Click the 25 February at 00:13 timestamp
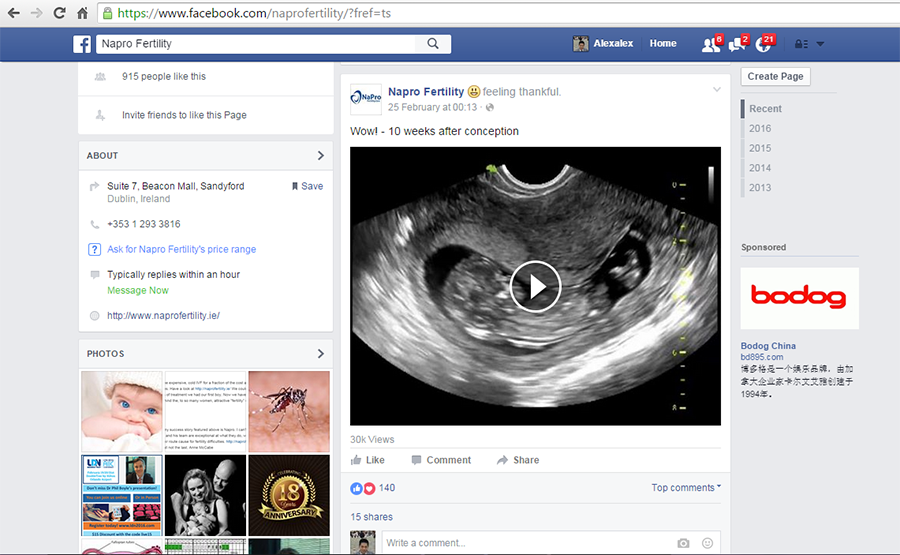Screen dimensions: 900x555 pos(432,107)
